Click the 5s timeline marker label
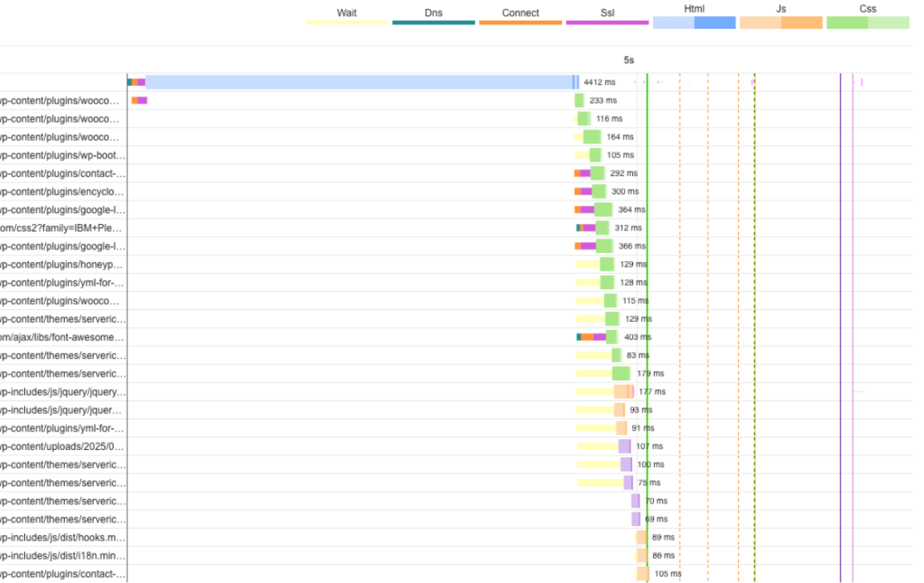 click(x=629, y=60)
